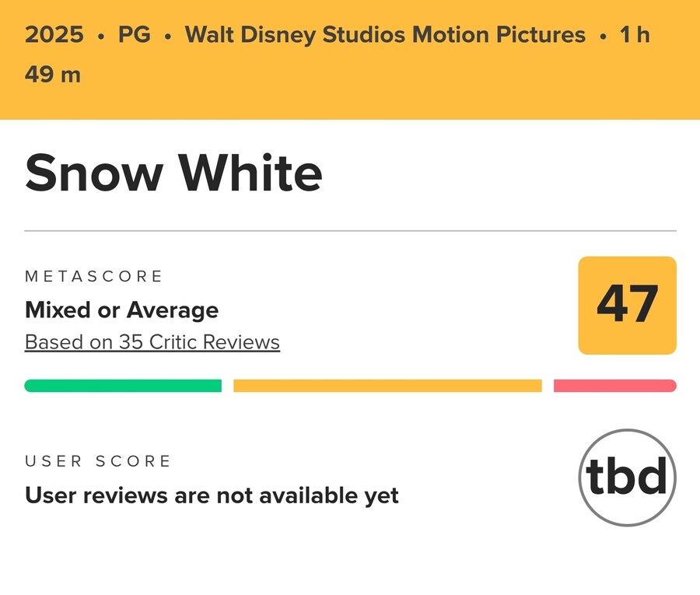The image size is (700, 595).
Task: Open the Based on 35 Critic Reviews link
Action: click(152, 342)
